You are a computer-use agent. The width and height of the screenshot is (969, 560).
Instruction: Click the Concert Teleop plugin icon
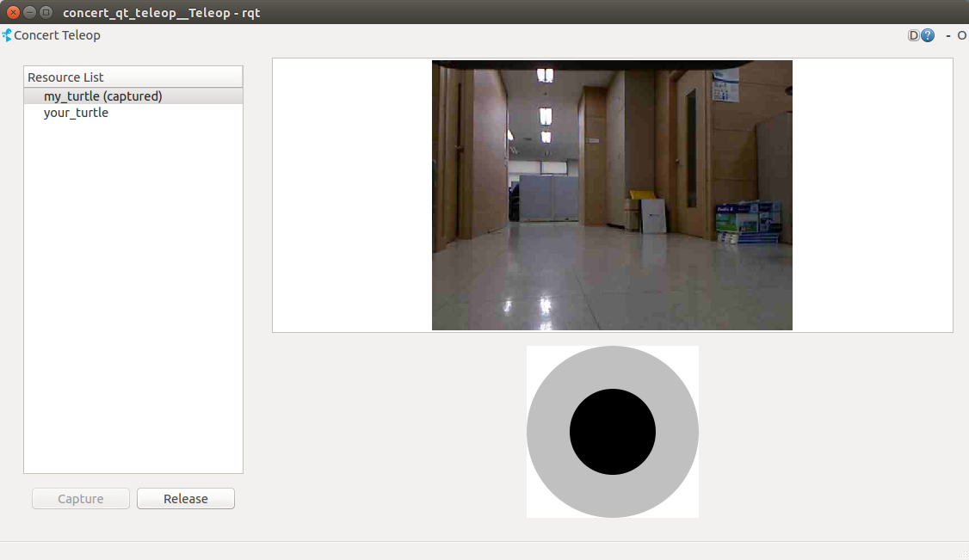point(7,35)
